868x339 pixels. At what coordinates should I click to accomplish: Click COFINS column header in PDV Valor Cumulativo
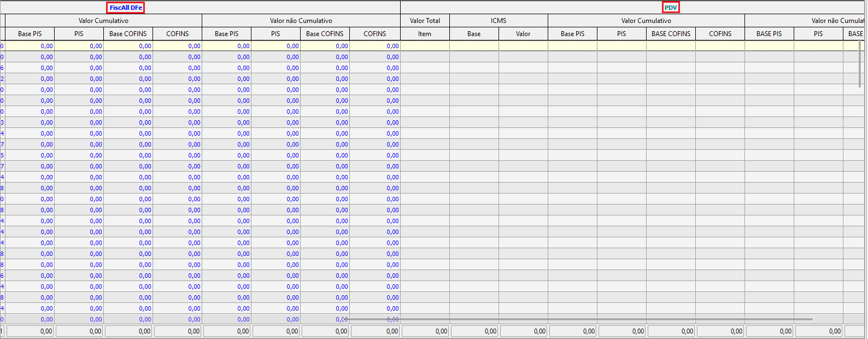tap(720, 34)
